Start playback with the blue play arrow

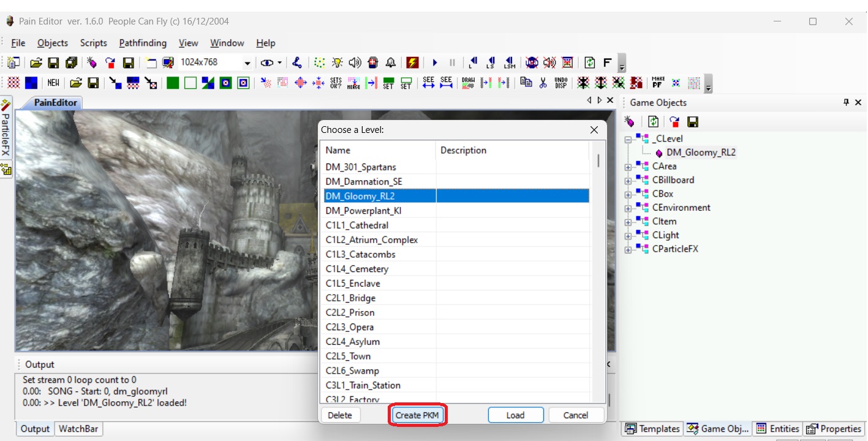(x=435, y=62)
